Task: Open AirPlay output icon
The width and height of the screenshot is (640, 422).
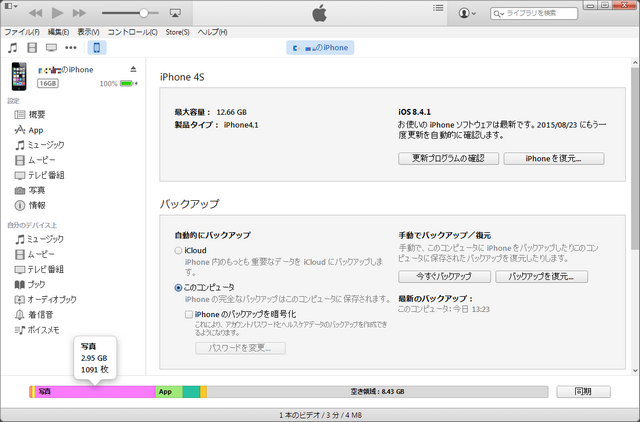Action: (175, 13)
